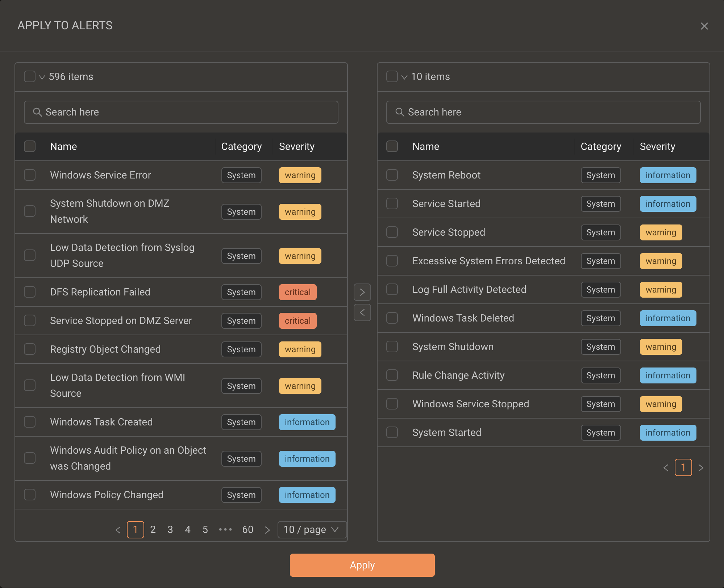Click System tag for Service Stopped on DMZ Server
The image size is (724, 588).
[241, 321]
